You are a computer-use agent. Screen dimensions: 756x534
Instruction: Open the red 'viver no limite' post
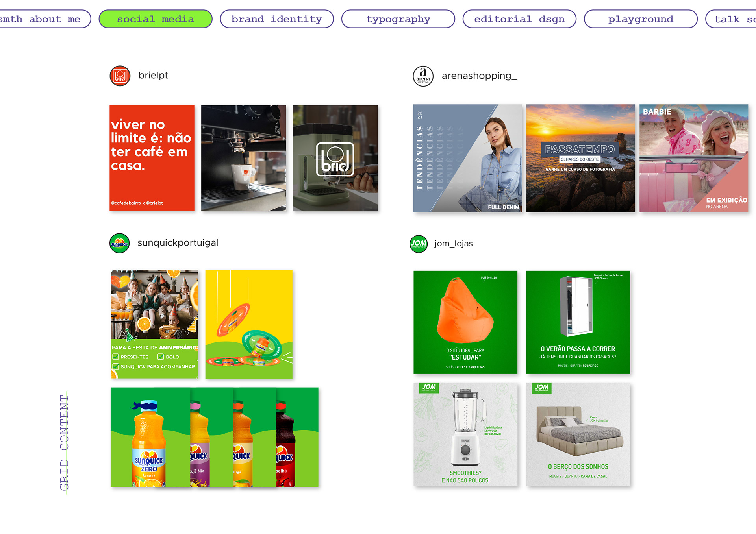pos(152,158)
